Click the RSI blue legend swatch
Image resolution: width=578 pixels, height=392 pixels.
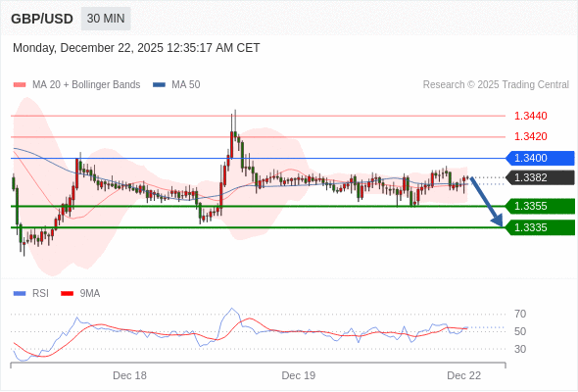pyautogui.click(x=20, y=294)
